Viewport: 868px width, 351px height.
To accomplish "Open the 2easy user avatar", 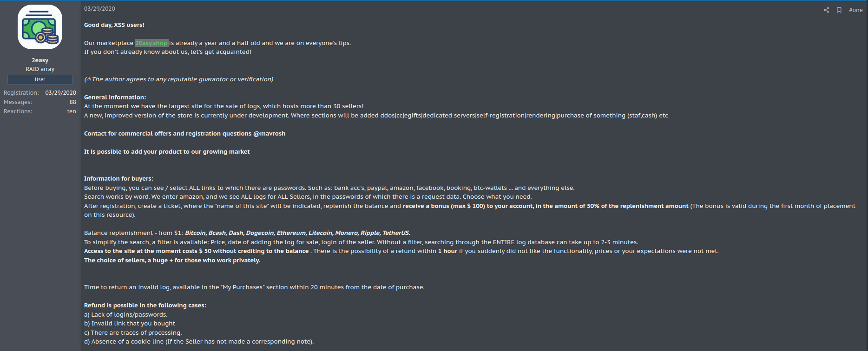I will 40,27.
